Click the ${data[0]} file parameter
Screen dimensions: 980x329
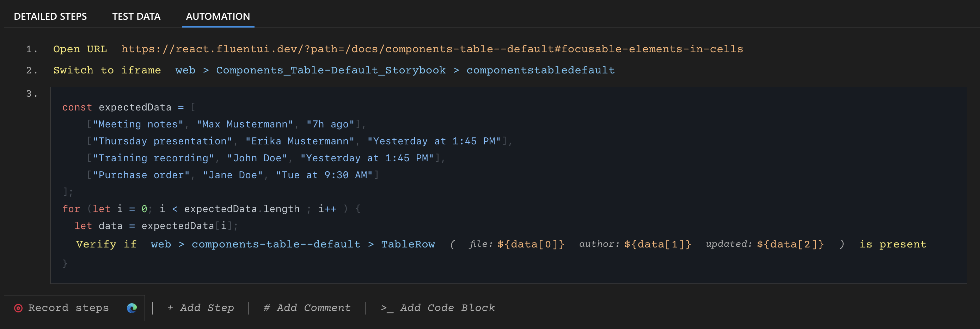[531, 245]
